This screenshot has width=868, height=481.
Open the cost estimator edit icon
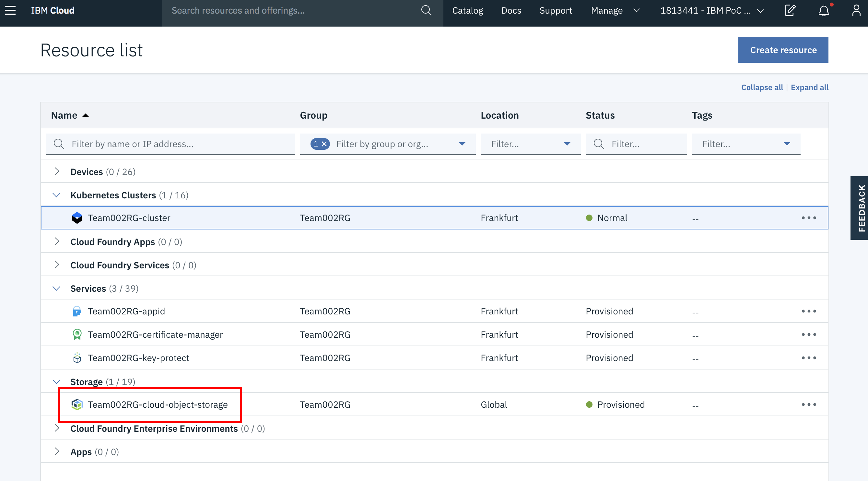790,10
